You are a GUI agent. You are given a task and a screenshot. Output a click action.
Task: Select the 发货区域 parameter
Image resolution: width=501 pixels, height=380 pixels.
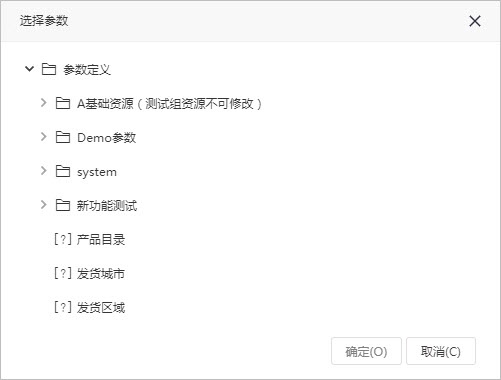pyautogui.click(x=101, y=308)
